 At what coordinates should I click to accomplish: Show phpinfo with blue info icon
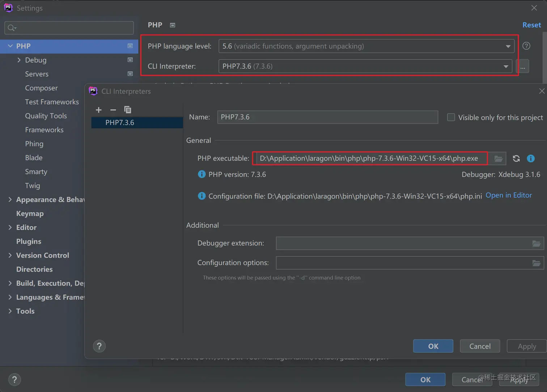pyautogui.click(x=531, y=159)
